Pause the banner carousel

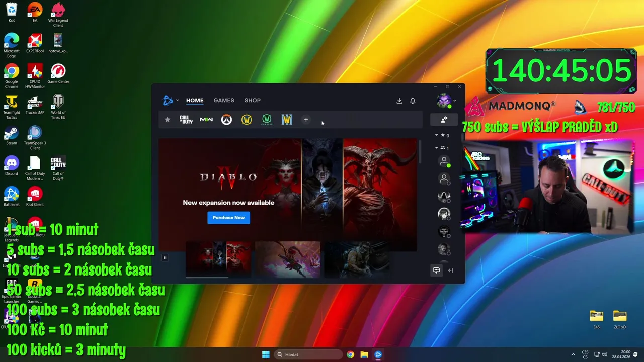tap(165, 258)
